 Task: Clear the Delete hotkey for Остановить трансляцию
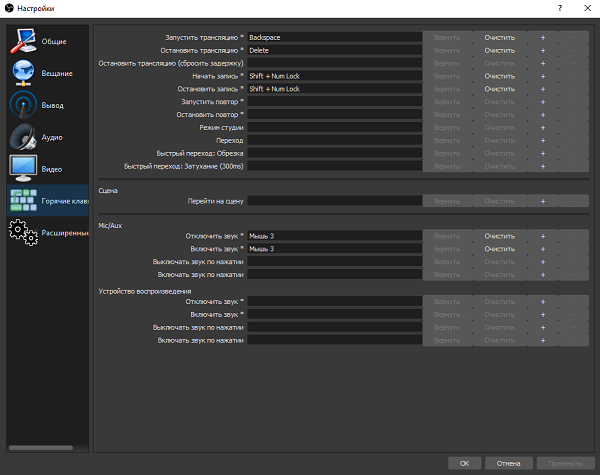point(499,50)
